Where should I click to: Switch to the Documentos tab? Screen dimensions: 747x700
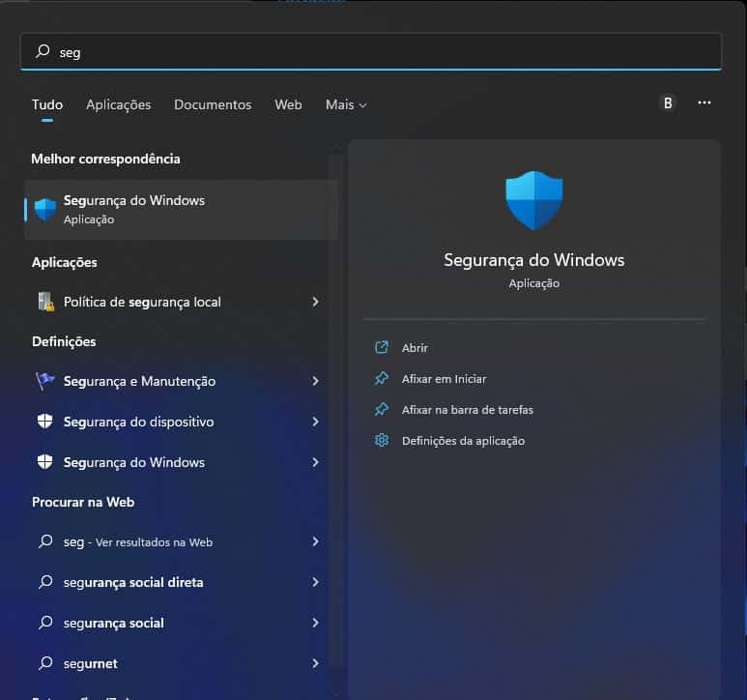(x=213, y=104)
